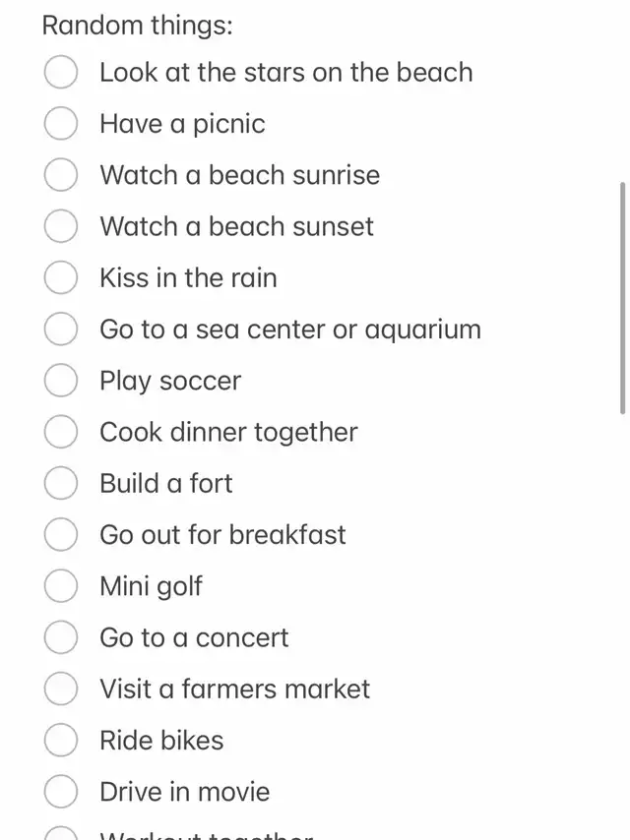Toggle the 'Go out for breakfast' checkbox
Viewport: 630px width, 840px height.
coord(61,534)
